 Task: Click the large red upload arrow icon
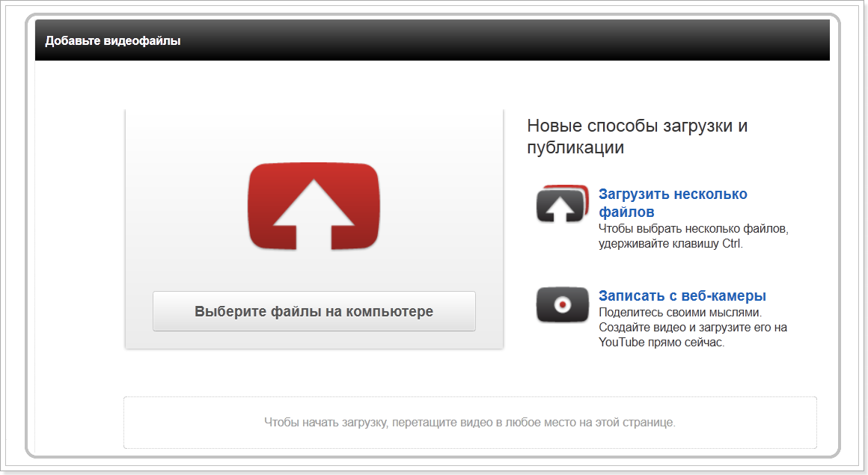314,206
